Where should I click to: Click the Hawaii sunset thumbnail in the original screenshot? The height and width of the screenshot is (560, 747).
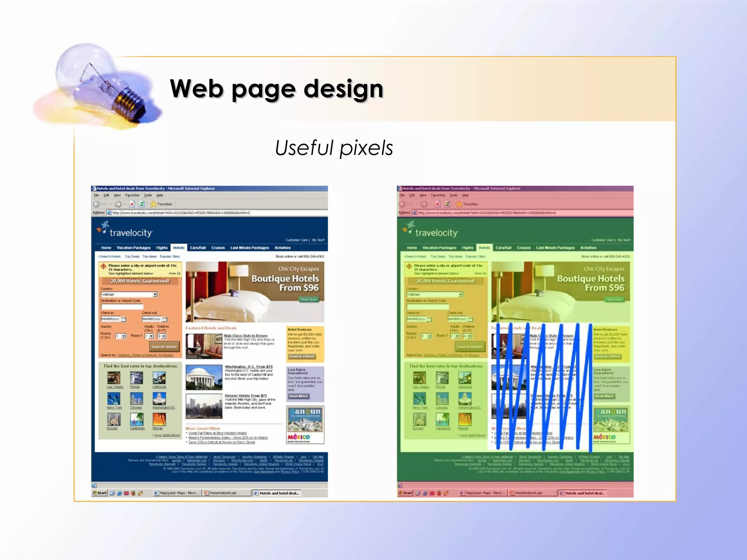pyautogui.click(x=159, y=419)
